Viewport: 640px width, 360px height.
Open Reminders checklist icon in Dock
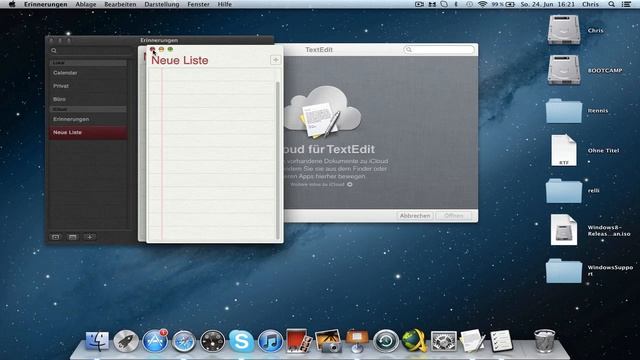[x=501, y=341]
